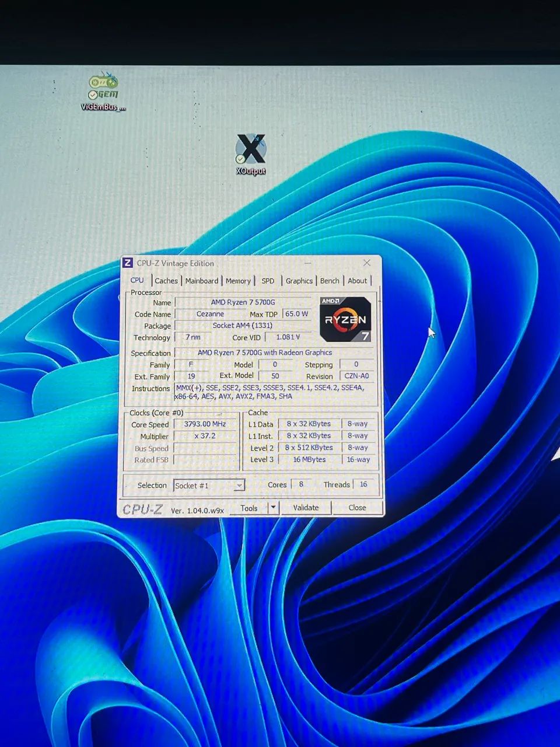Click the Tools button
Viewport: 560px width, 747px height.
(x=249, y=508)
